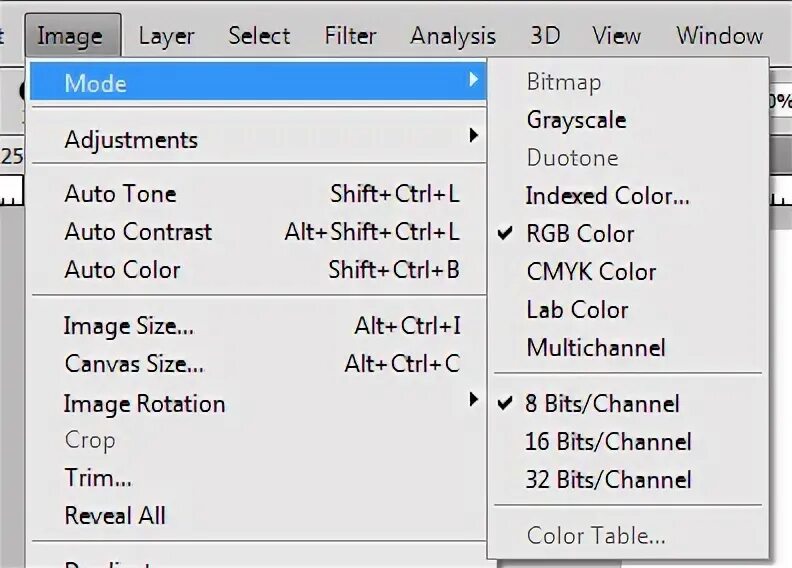Open the Image Size... dialog

[x=129, y=326]
